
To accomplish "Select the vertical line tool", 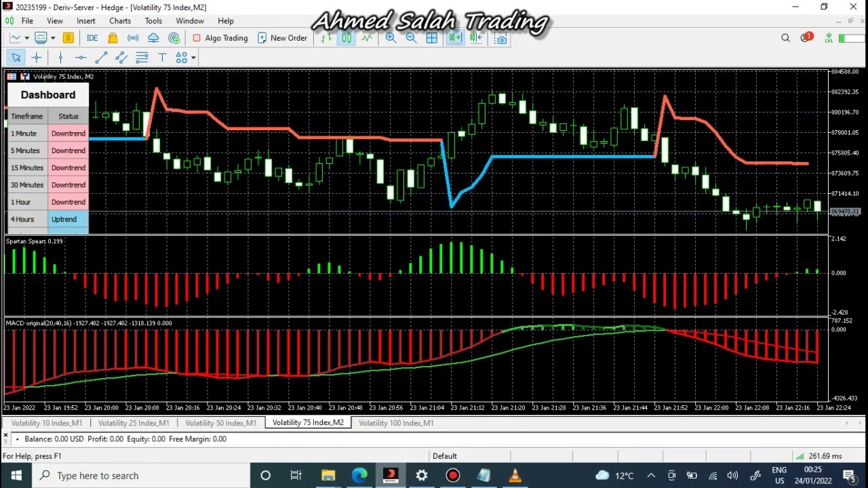I will point(60,58).
